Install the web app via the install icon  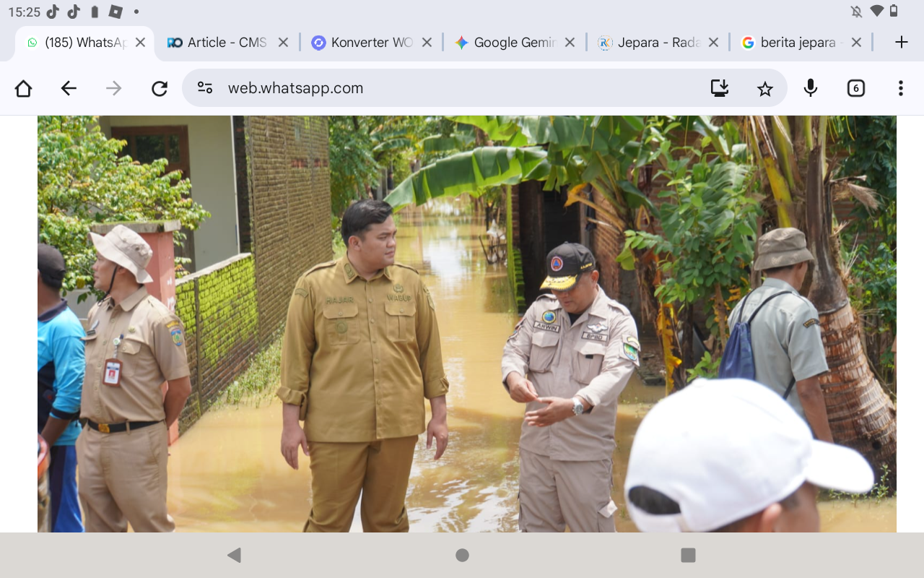pos(720,87)
